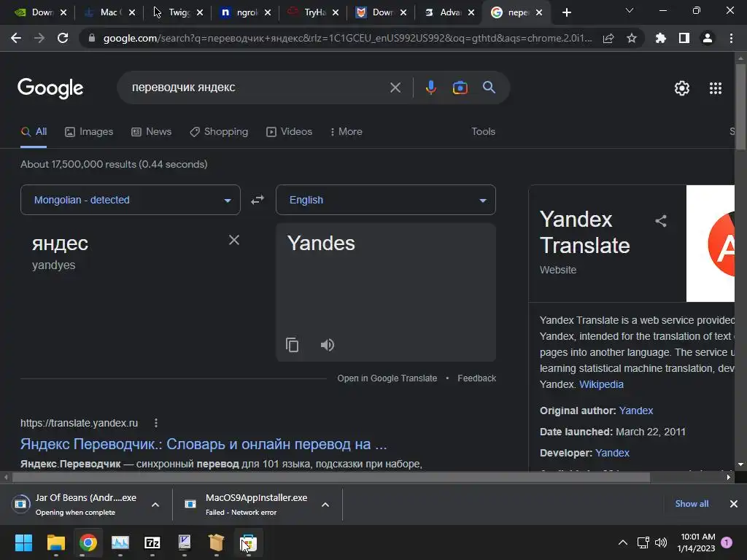Viewport: 747px width, 560px height.
Task: Switch to Images results
Action: click(89, 132)
